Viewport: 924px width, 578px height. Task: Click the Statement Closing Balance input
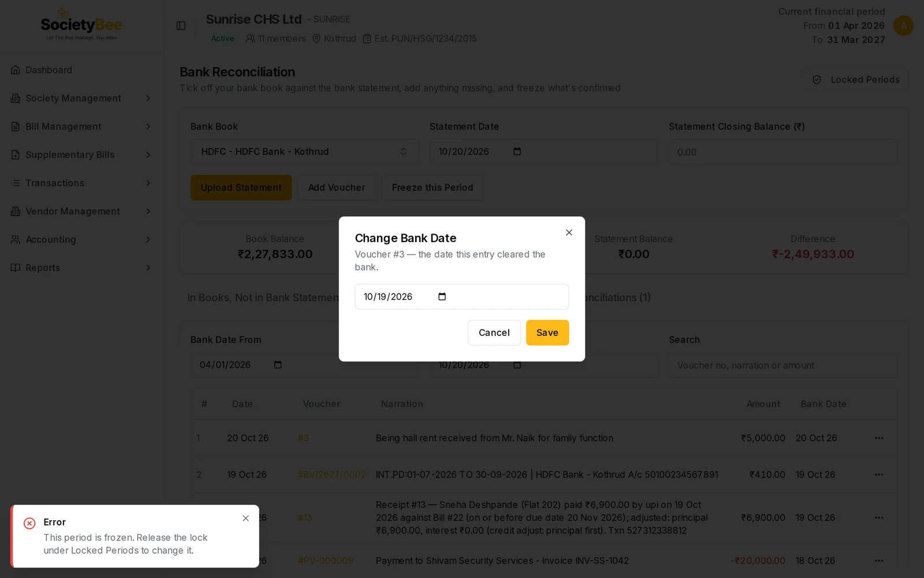[783, 152]
